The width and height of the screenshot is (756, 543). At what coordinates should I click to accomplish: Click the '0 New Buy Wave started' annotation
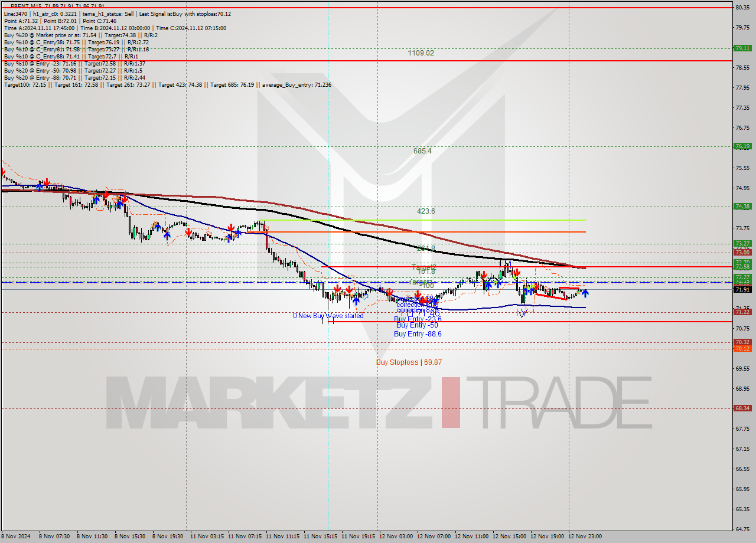coord(328,316)
